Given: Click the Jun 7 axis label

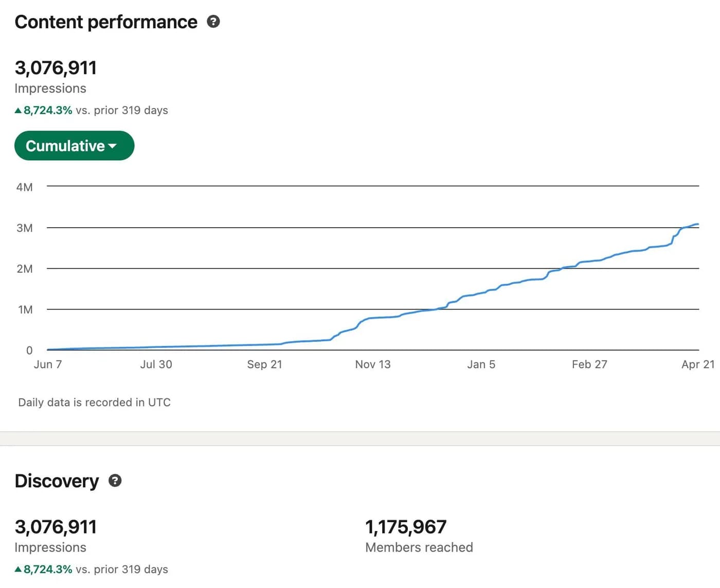Looking at the screenshot, I should (48, 364).
